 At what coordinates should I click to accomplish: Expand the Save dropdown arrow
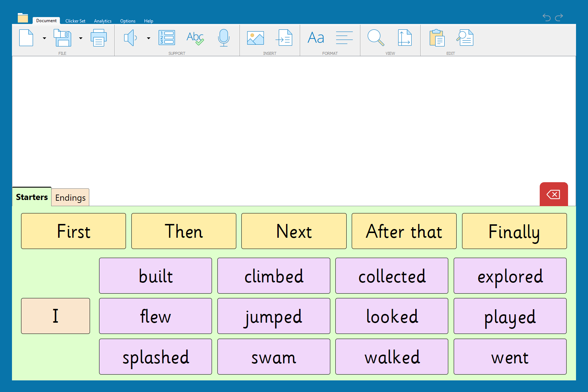click(81, 38)
